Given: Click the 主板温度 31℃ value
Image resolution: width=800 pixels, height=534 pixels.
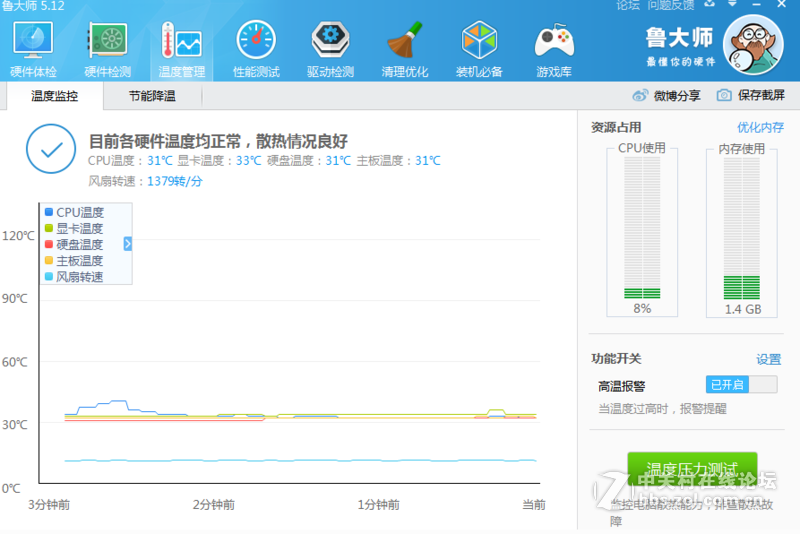Looking at the screenshot, I should pos(428,161).
